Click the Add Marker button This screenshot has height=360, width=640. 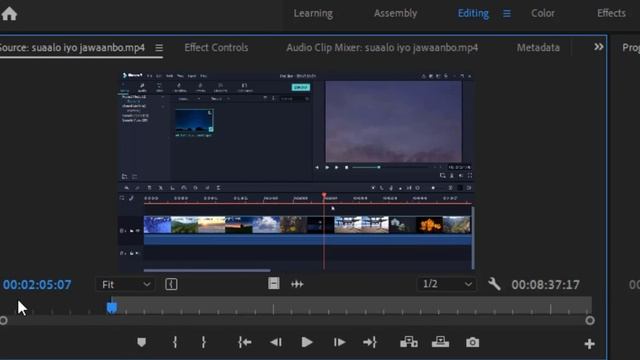point(141,342)
